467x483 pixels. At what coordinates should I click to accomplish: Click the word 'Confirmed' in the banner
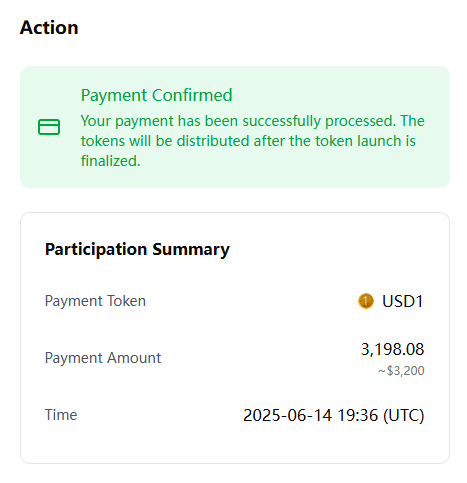click(192, 95)
